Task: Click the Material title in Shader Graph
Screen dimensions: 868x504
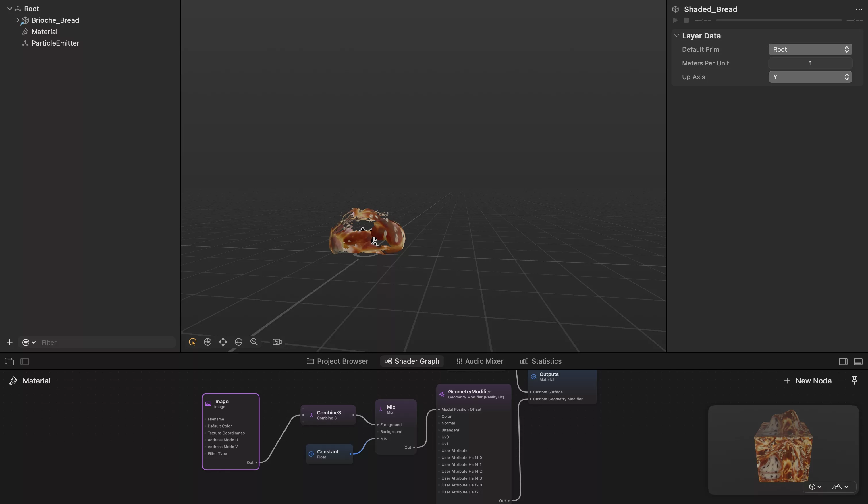Action: [36, 381]
